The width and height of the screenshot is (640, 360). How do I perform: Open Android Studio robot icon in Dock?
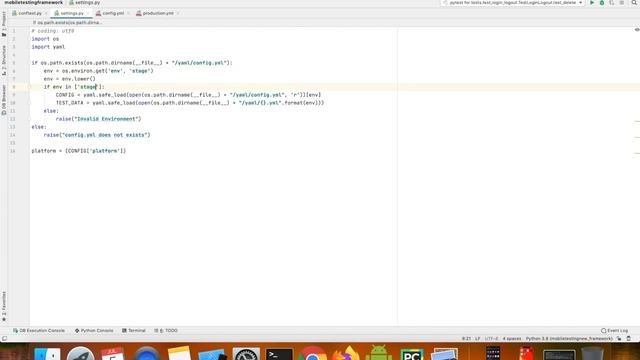coord(378,353)
